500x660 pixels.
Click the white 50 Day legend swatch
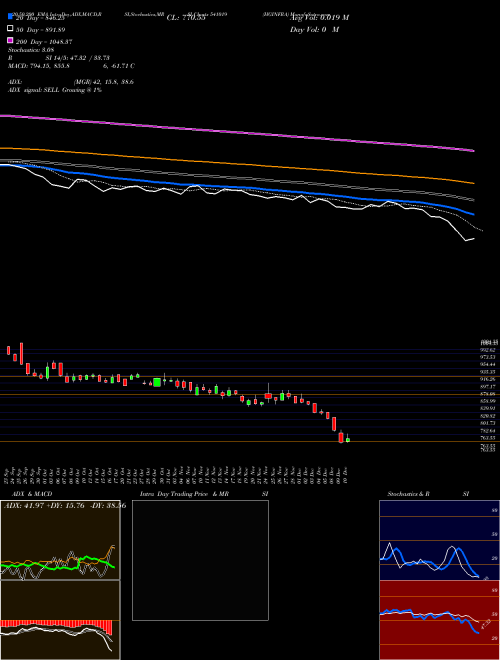click(10, 28)
